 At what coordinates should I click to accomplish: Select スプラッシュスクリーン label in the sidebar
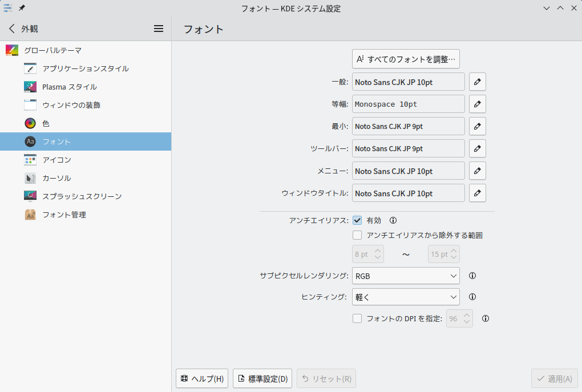click(82, 196)
